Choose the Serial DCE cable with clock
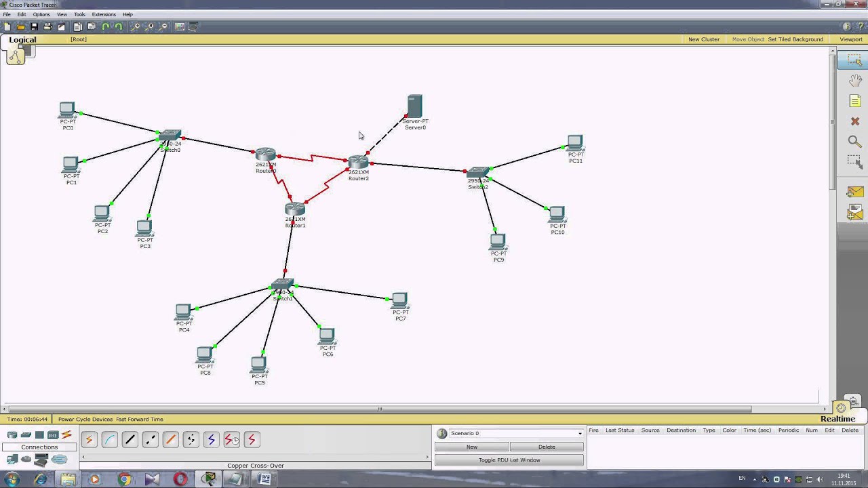868x488 pixels. (231, 440)
